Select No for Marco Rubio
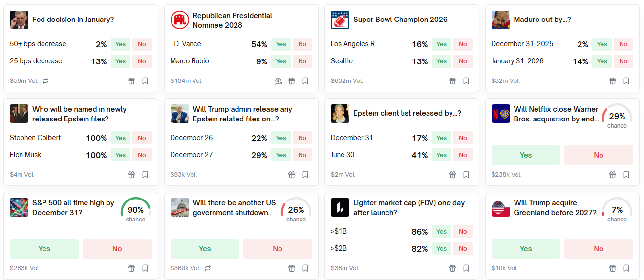 [302, 61]
